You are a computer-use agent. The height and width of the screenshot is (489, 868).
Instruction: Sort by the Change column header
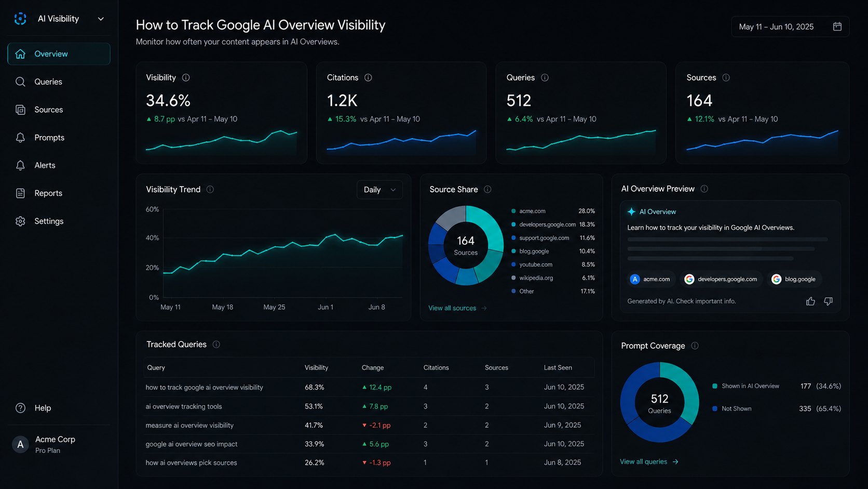point(373,367)
